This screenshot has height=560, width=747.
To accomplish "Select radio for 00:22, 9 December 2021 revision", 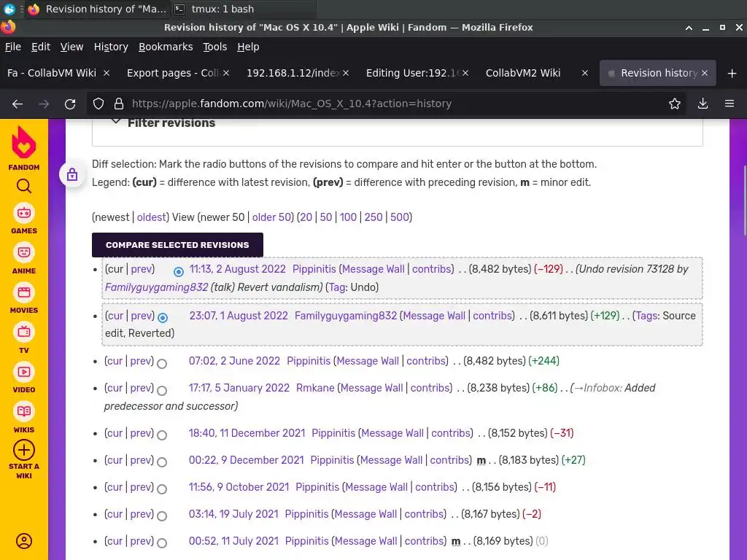I will (x=162, y=462).
